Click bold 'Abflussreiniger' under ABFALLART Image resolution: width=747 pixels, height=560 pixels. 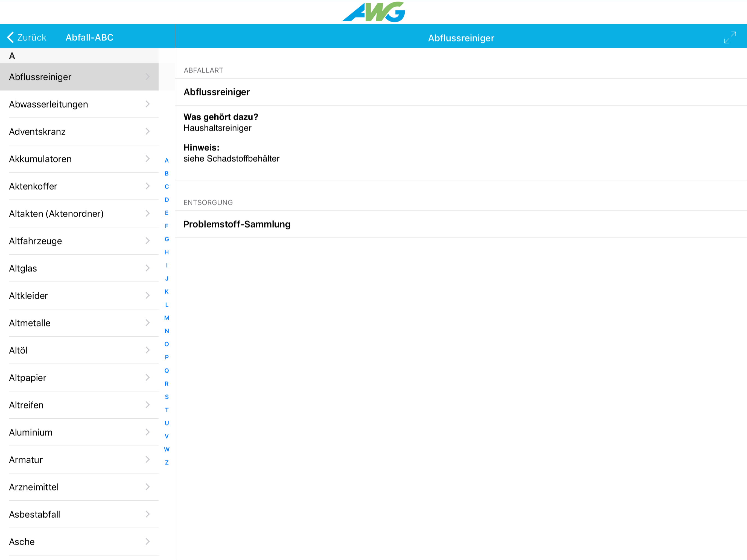click(x=217, y=92)
